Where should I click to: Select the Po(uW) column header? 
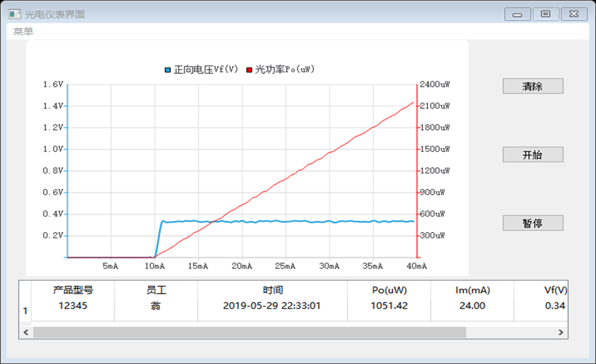point(389,290)
